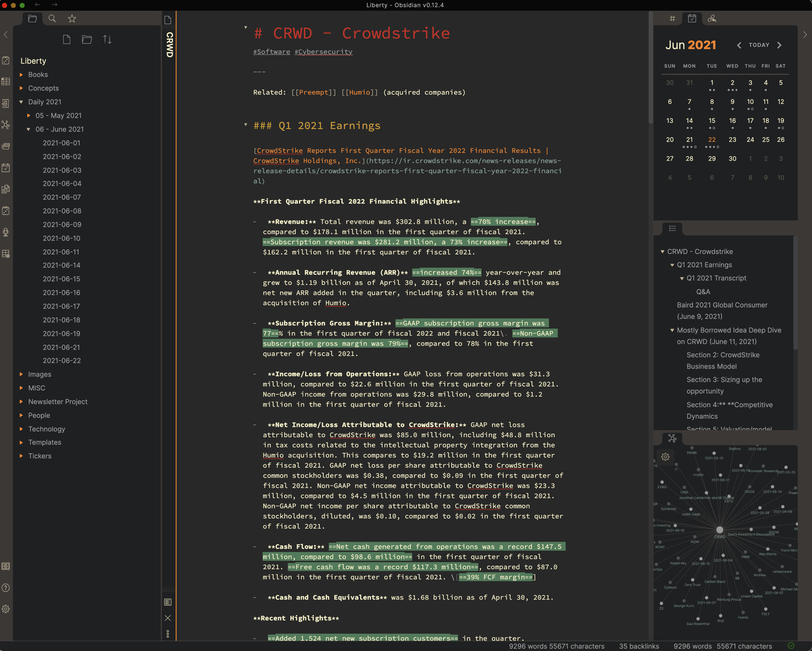Click the local graph panel icon
Screen dimensions: 812x651
pos(673,438)
